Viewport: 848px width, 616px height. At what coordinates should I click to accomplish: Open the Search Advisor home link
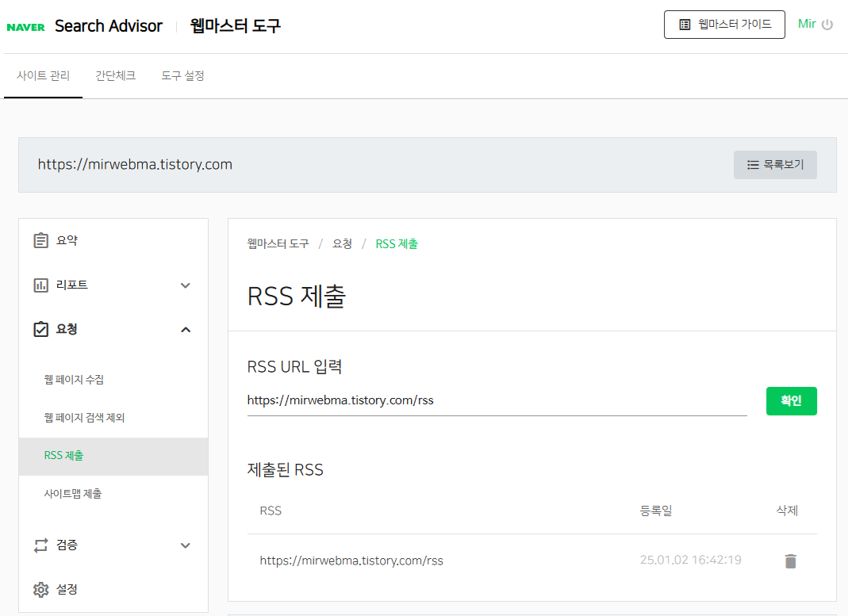[x=108, y=26]
